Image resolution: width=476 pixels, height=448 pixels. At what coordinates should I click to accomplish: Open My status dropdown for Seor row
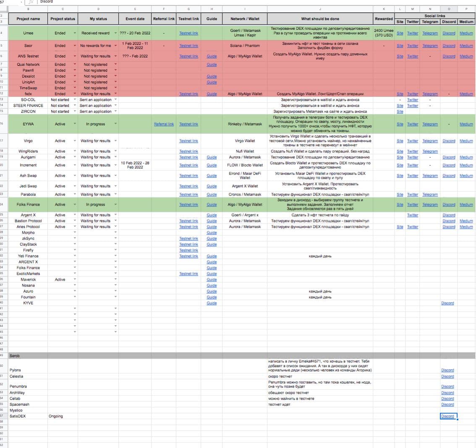coord(115,45)
